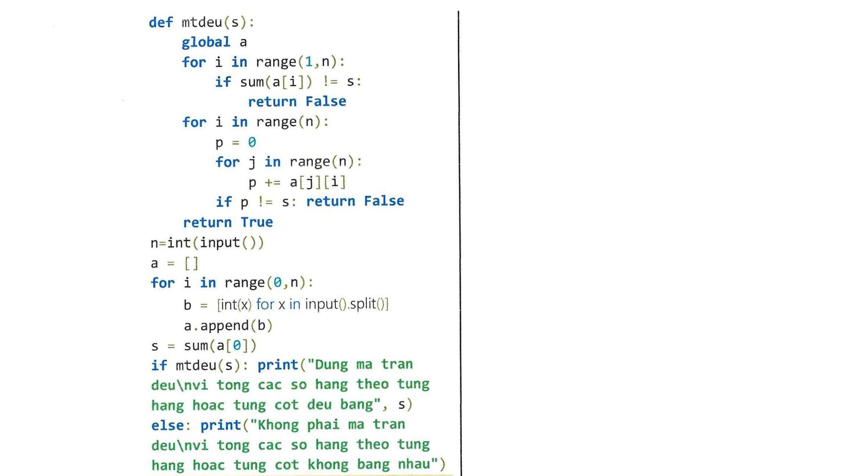The width and height of the screenshot is (868, 476).
Task: Click the line 'for j in range(n):'
Action: 289,162
